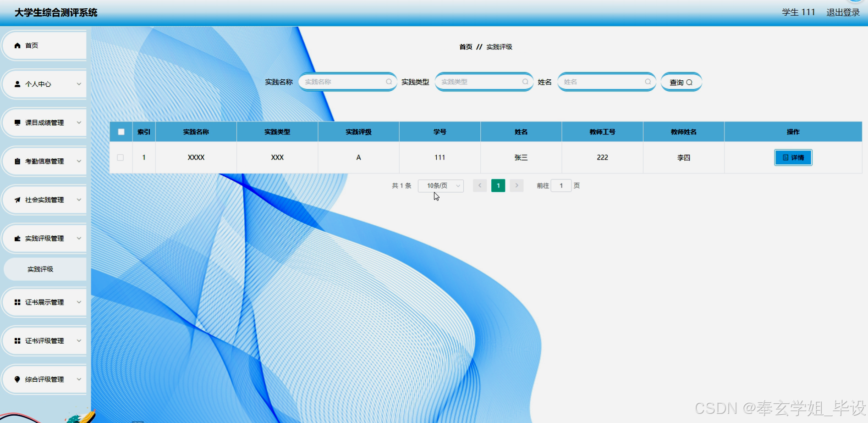Image resolution: width=868 pixels, height=423 pixels.
Task: Expand the 考勤信息管理 menu chevron
Action: click(79, 161)
